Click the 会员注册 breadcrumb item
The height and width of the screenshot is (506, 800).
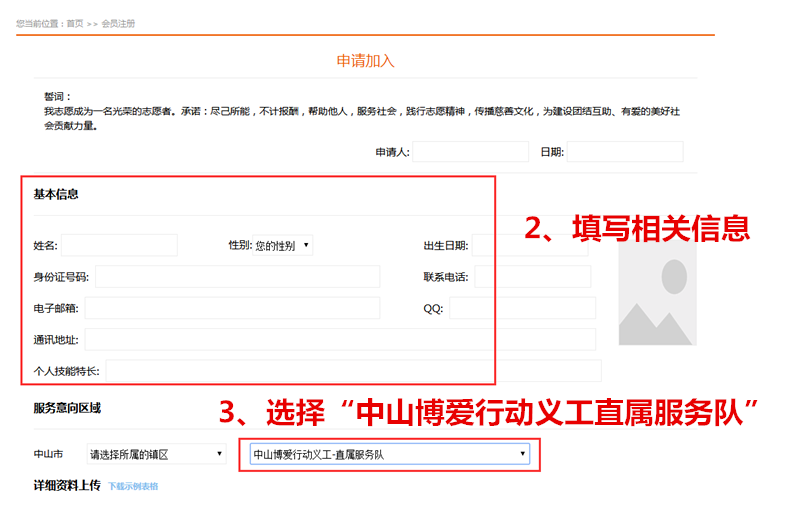pyautogui.click(x=118, y=23)
